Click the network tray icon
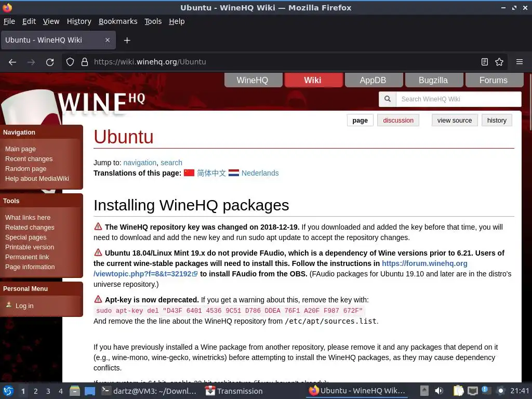The width and height of the screenshot is (532, 399). click(x=473, y=391)
